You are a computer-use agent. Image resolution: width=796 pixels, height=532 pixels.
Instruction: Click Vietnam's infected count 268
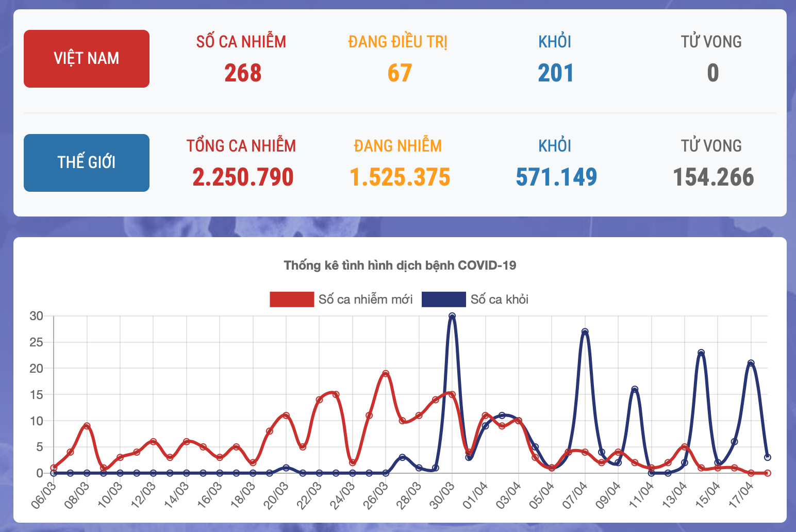pos(242,73)
